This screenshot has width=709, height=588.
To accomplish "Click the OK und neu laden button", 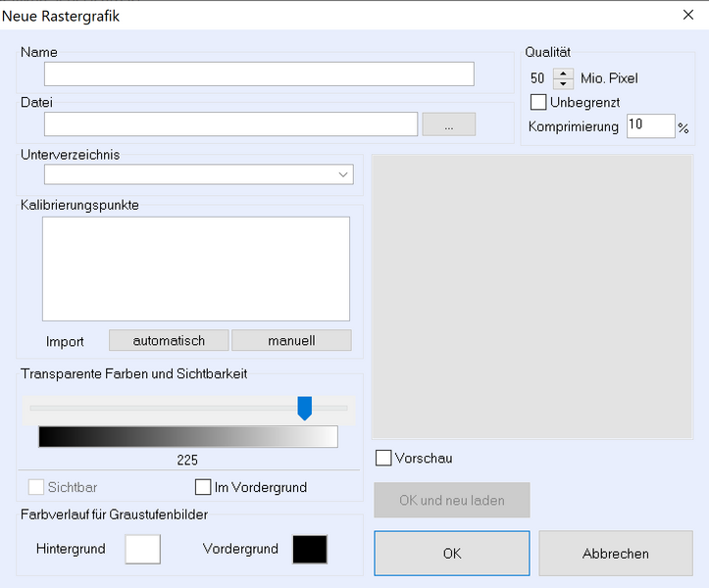I will (452, 500).
